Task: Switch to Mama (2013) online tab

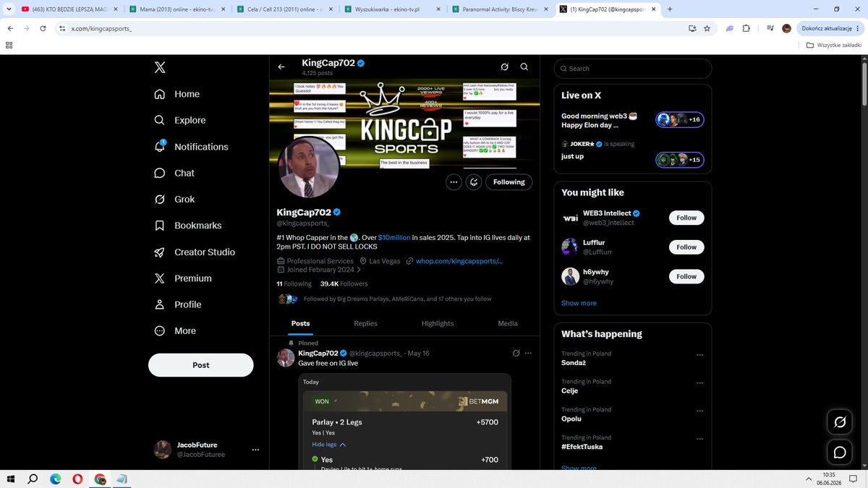Action: pyautogui.click(x=176, y=9)
